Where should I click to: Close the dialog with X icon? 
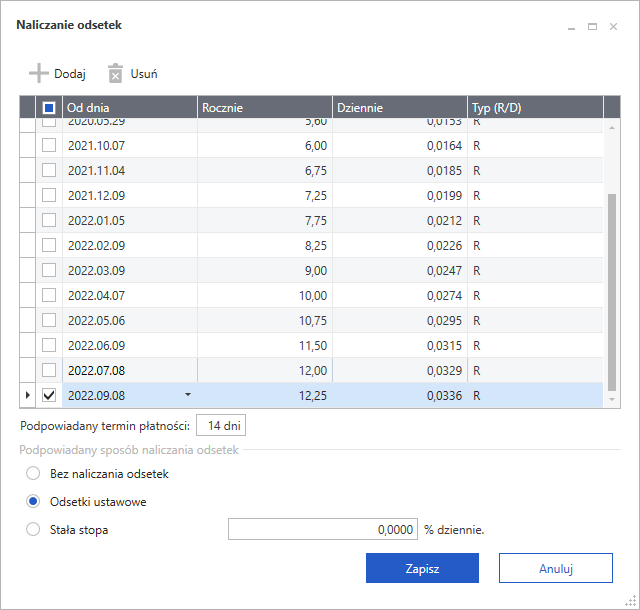[613, 27]
